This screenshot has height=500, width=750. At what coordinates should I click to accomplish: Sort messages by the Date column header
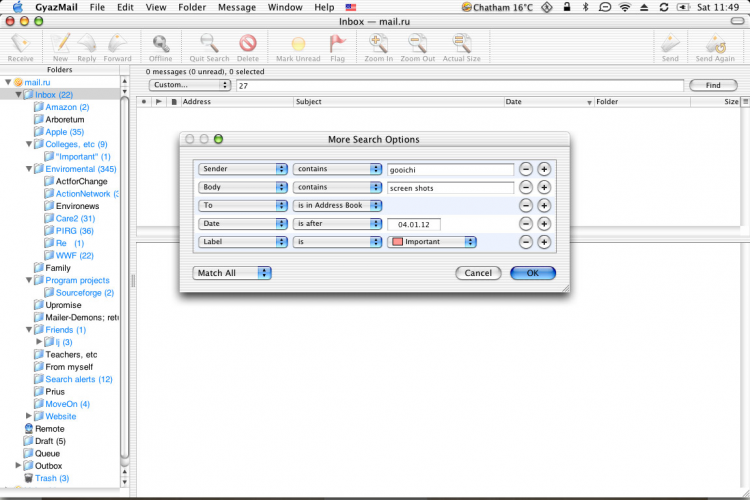pos(549,101)
